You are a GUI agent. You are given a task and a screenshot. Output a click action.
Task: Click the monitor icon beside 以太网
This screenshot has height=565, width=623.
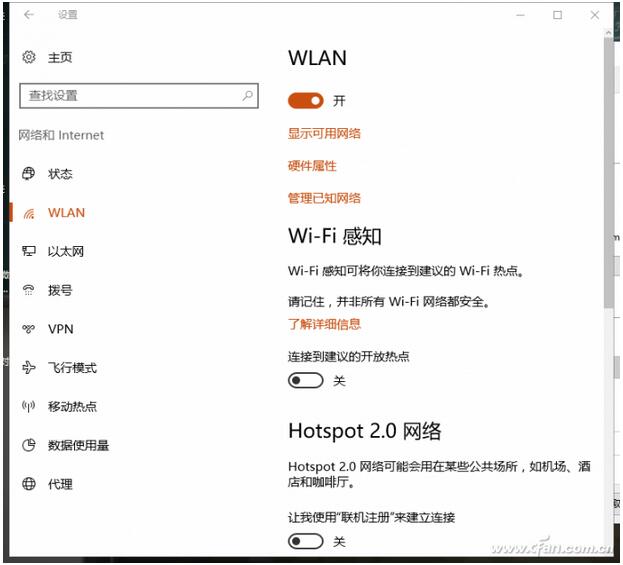click(x=29, y=251)
